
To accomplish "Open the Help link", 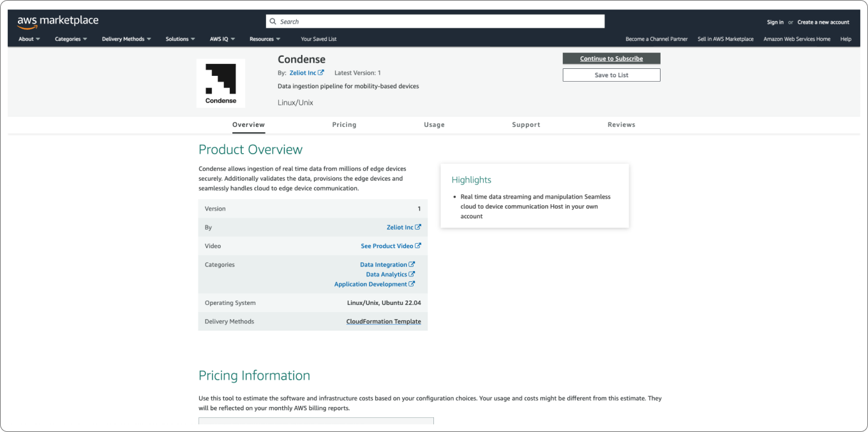I will coord(846,39).
